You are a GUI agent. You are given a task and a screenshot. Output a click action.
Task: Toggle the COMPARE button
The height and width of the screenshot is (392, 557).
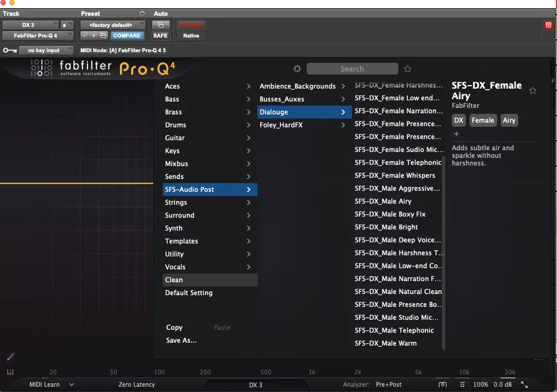[127, 35]
